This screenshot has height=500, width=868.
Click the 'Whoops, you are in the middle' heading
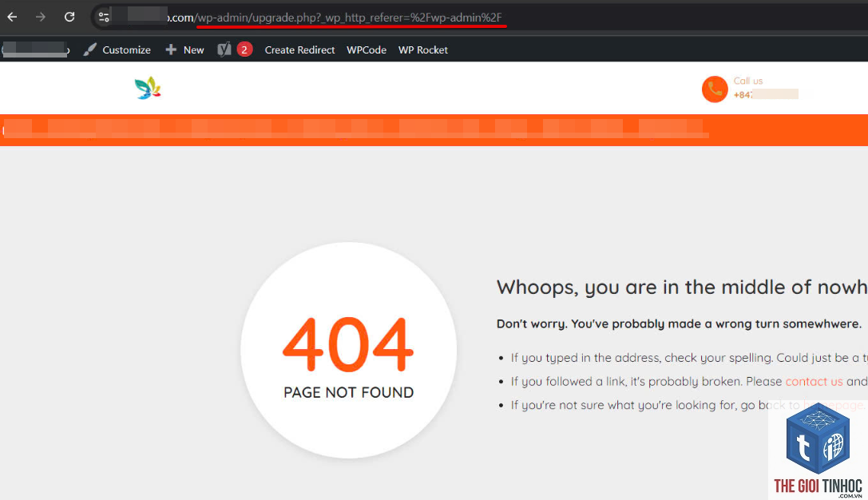click(x=682, y=288)
